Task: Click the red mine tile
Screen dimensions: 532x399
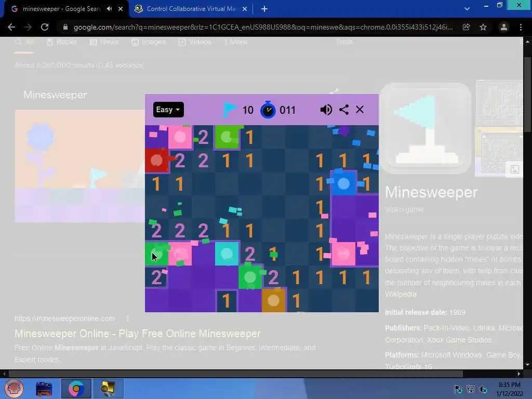Action: coord(156,160)
